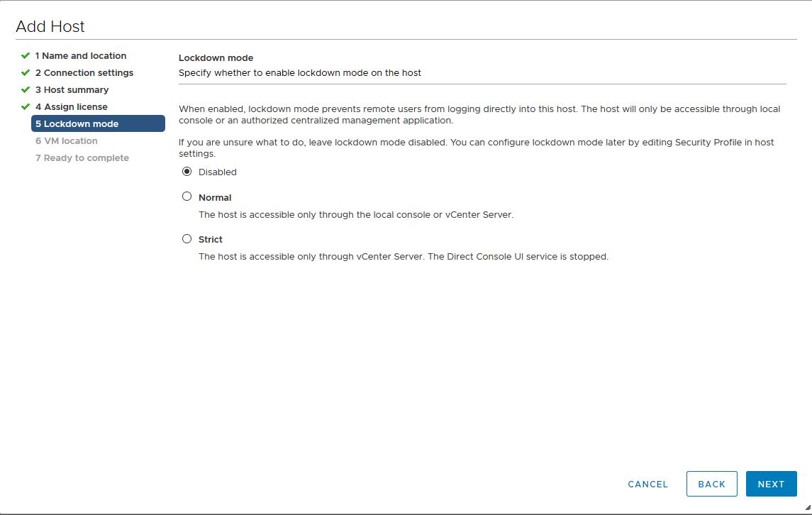Click the dialog resize grip icon
Image resolution: width=812 pixels, height=515 pixels.
pyautogui.click(x=807, y=508)
